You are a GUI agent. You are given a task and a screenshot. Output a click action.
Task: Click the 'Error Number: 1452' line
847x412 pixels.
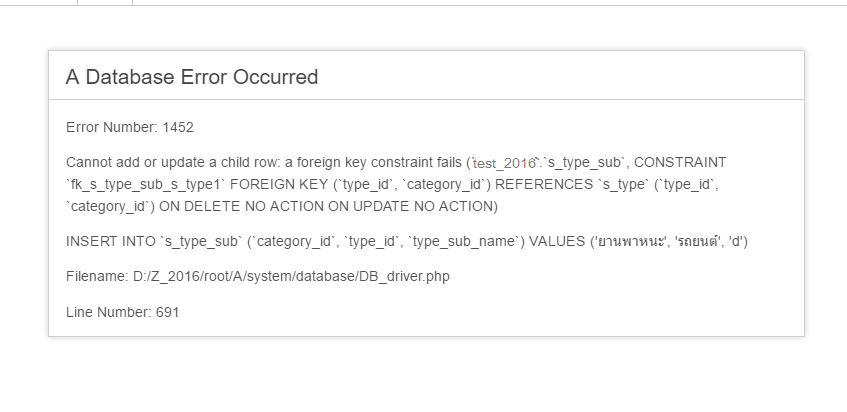click(129, 127)
